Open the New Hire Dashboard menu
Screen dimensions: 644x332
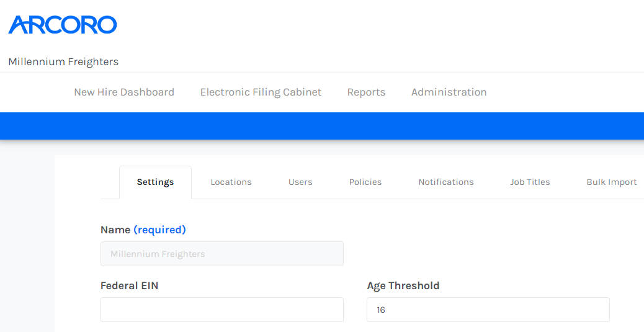coord(124,92)
